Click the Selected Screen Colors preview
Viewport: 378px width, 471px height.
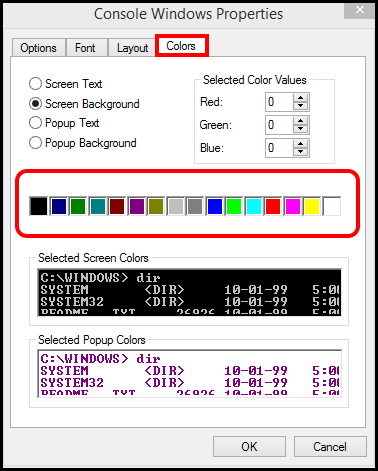coord(190,292)
